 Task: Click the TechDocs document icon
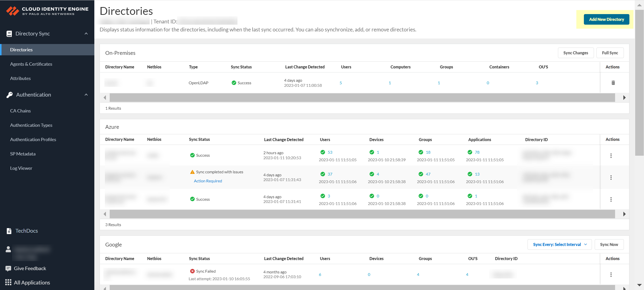pos(9,231)
